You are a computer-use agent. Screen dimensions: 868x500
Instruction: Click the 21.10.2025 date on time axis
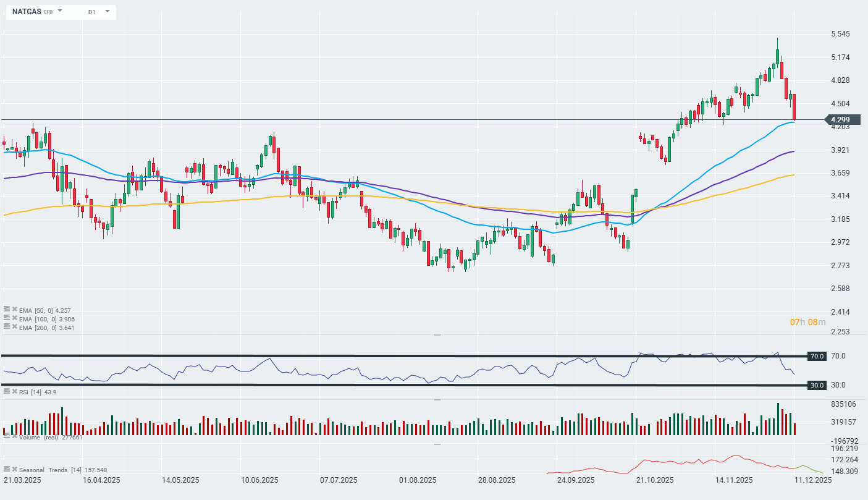(655, 480)
